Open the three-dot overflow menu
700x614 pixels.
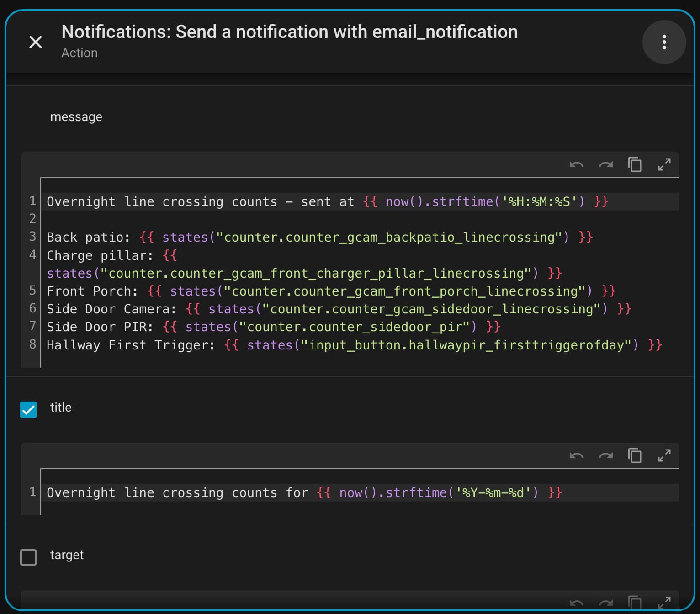pyautogui.click(x=664, y=42)
